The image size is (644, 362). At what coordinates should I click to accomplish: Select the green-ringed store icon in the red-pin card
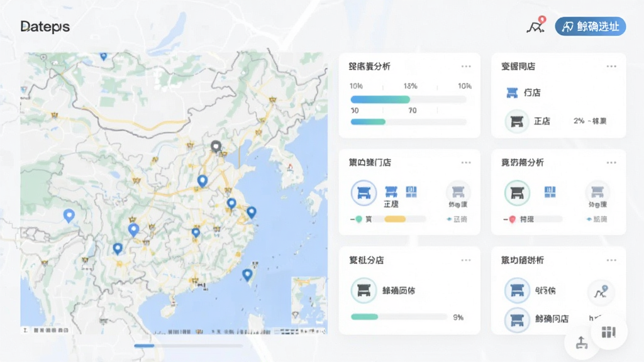coord(517,192)
